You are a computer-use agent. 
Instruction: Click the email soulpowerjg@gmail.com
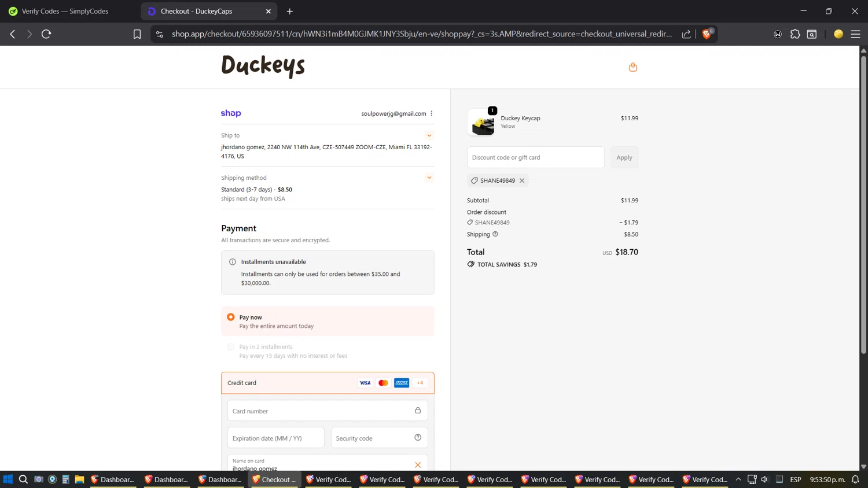tap(393, 114)
